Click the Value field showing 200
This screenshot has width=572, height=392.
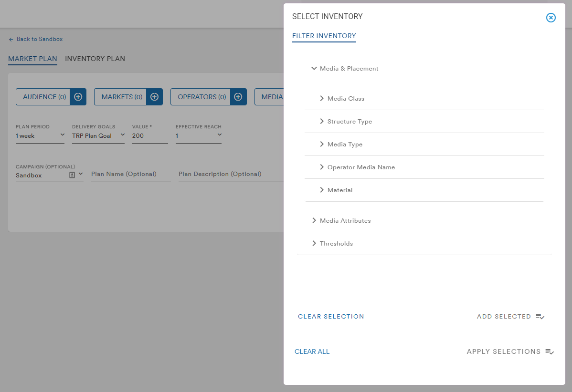tap(150, 136)
